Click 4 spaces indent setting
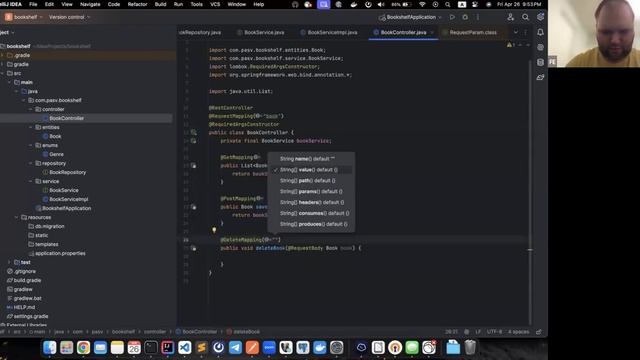This screenshot has width=640, height=360. 518,332
